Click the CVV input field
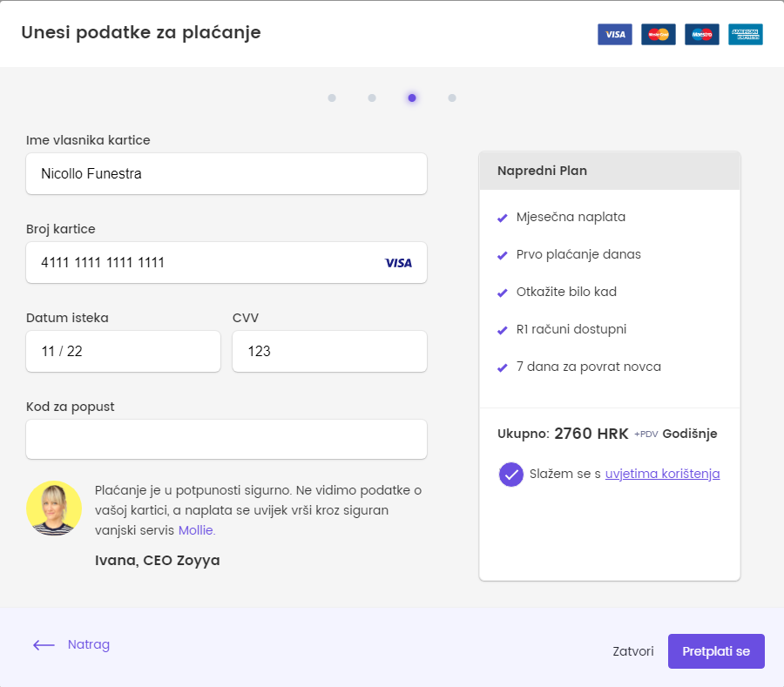Image resolution: width=784 pixels, height=687 pixels. click(x=329, y=352)
